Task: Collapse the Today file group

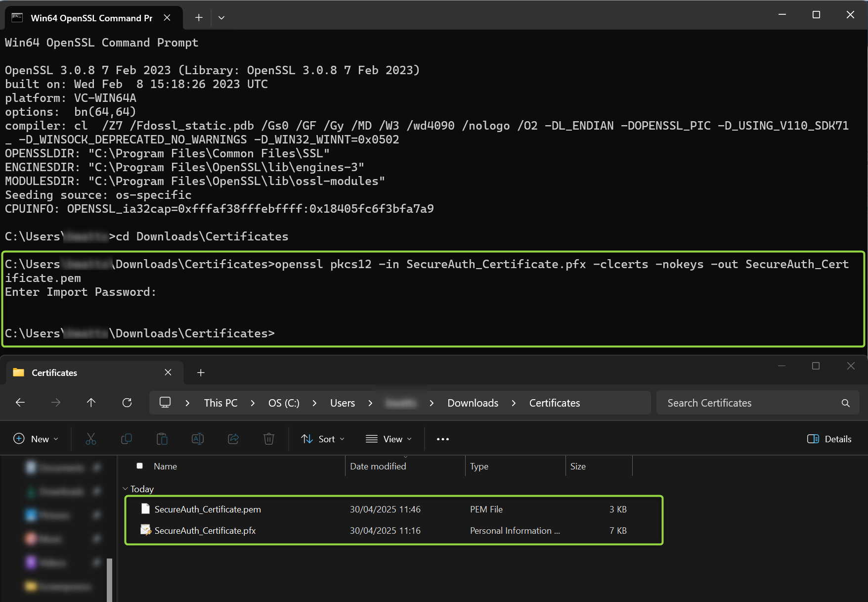Action: (x=125, y=489)
